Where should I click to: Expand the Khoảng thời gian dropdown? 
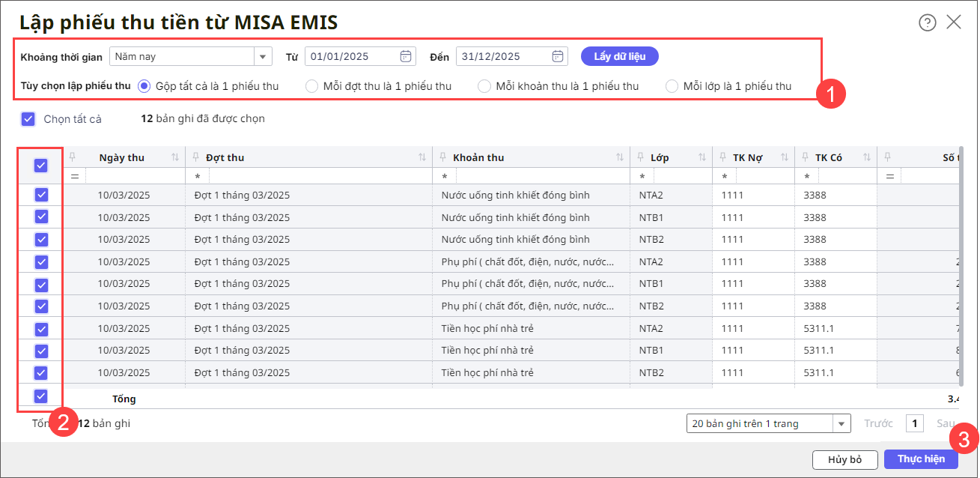tap(263, 56)
